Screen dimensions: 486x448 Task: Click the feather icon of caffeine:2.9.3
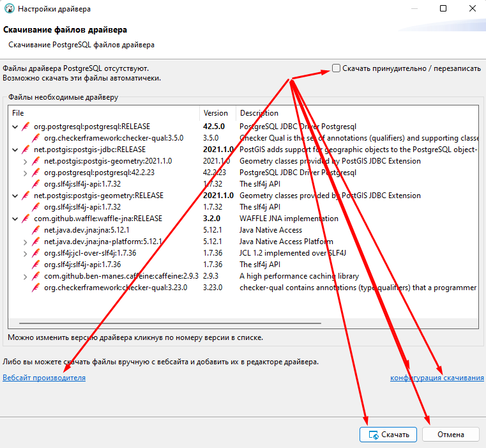[x=36, y=276]
